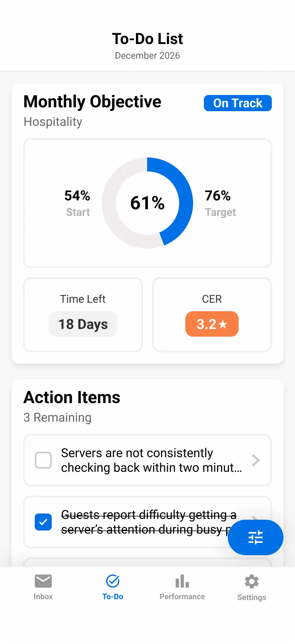Image resolution: width=295 pixels, height=644 pixels.
Task: Tap the blue filter sliders floating button
Action: (256, 537)
